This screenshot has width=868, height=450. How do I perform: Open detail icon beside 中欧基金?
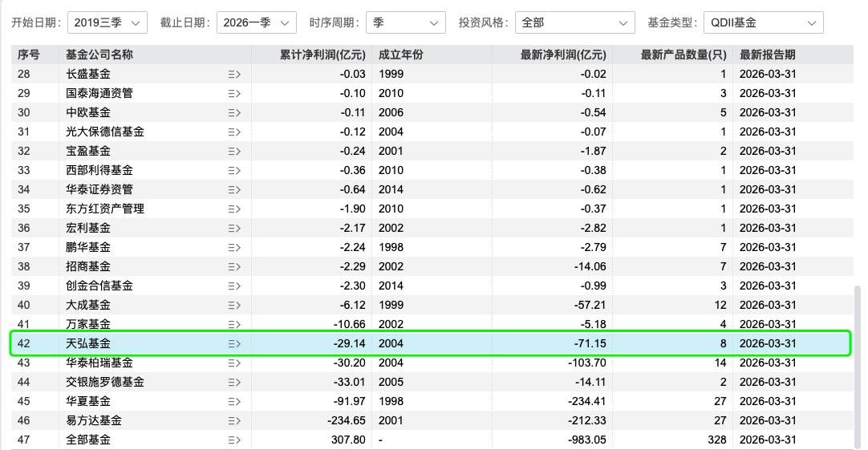234,113
